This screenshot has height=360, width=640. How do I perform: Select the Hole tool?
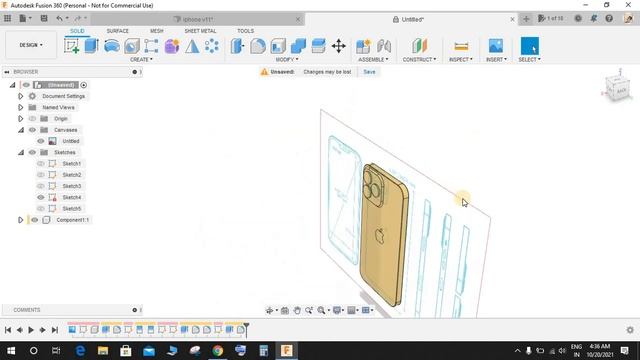[131, 46]
